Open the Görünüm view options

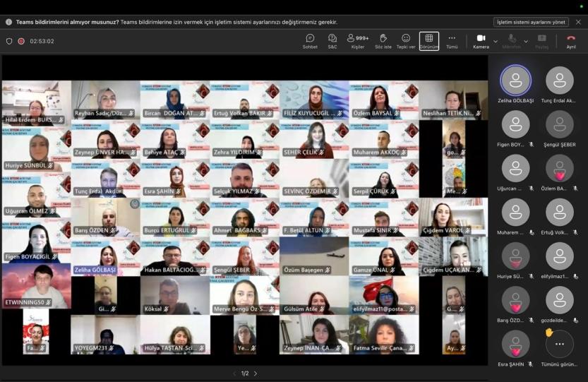click(x=428, y=40)
